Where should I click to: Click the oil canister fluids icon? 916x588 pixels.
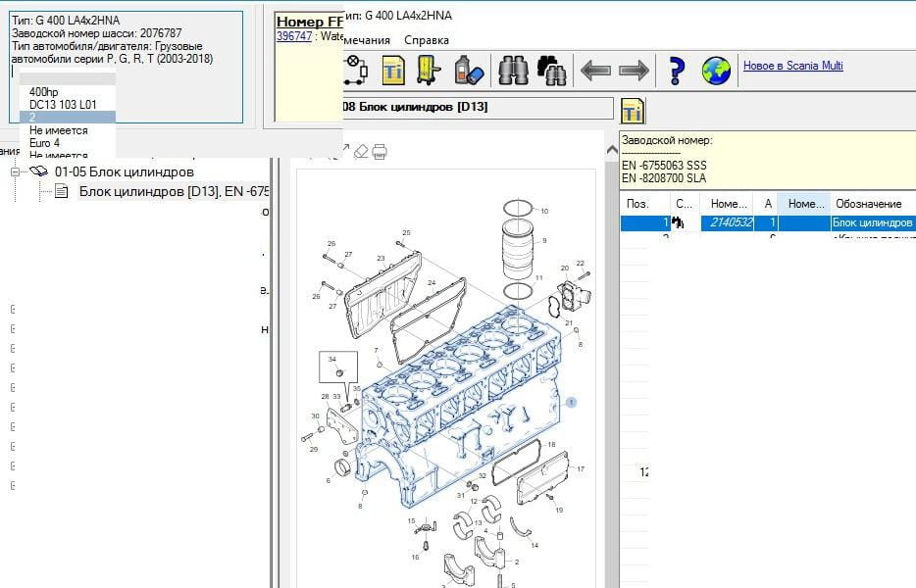coord(467,70)
